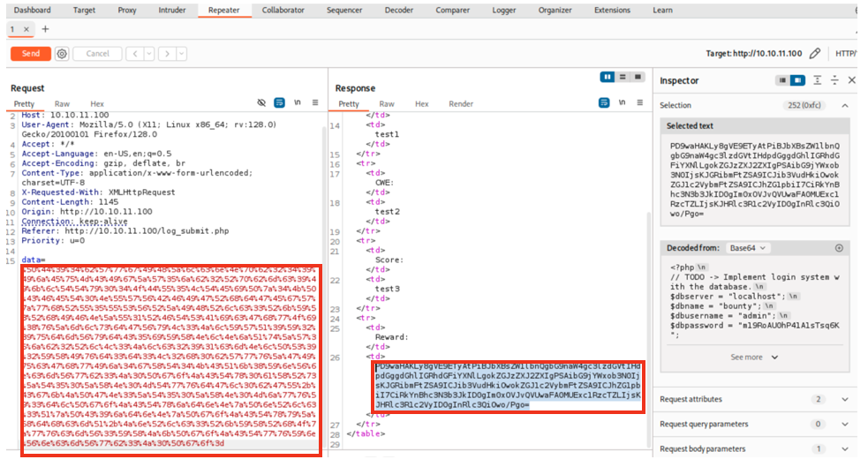Show Request in Pretty view
Image resolution: width=868 pixels, height=467 pixels.
pyautogui.click(x=24, y=103)
